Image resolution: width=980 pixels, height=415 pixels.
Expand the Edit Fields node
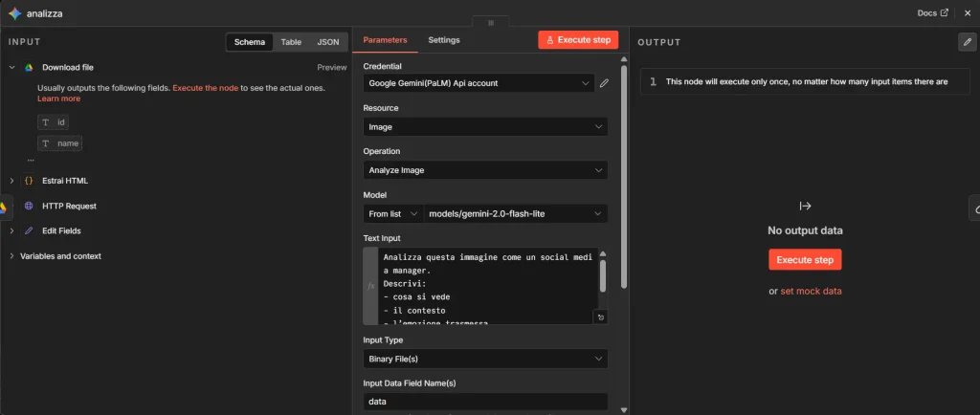tap(11, 230)
